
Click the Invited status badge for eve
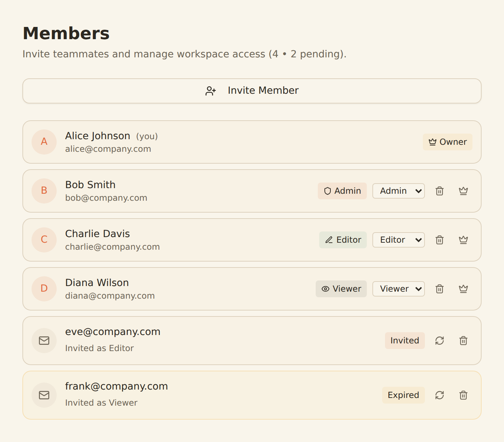point(405,341)
